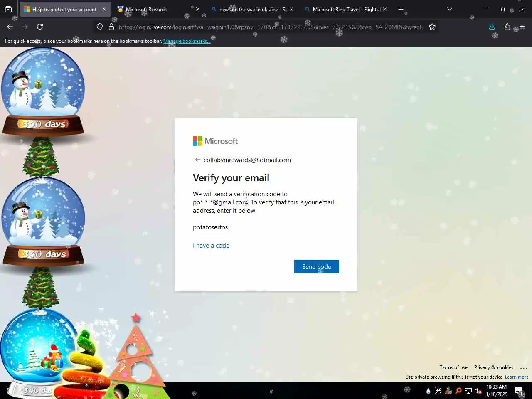Go back with the browser back arrow
The width and height of the screenshot is (532, 399).
pos(10,27)
